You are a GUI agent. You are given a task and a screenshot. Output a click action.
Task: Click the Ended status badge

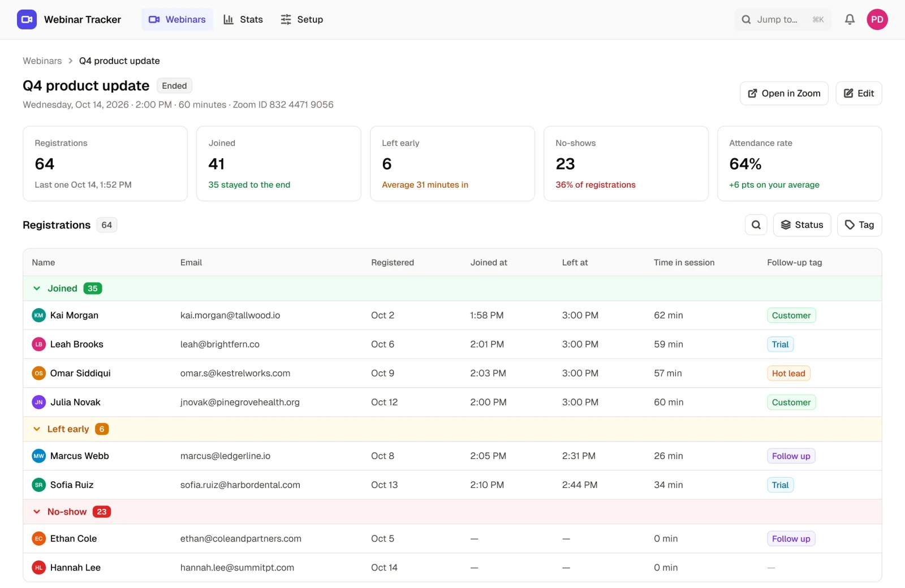174,86
